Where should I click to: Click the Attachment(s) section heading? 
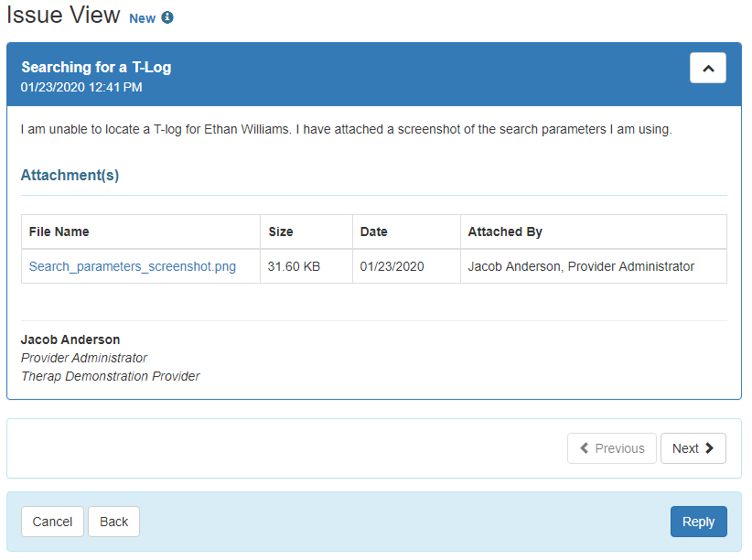point(70,175)
